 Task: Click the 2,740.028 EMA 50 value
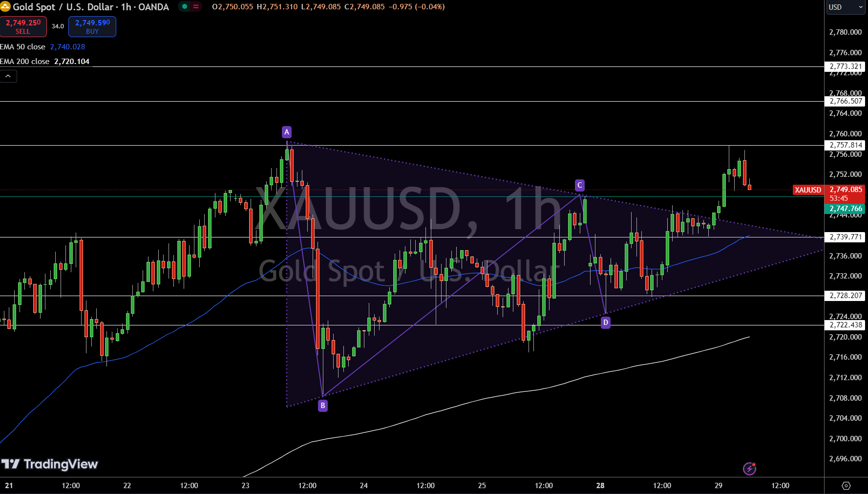point(67,47)
